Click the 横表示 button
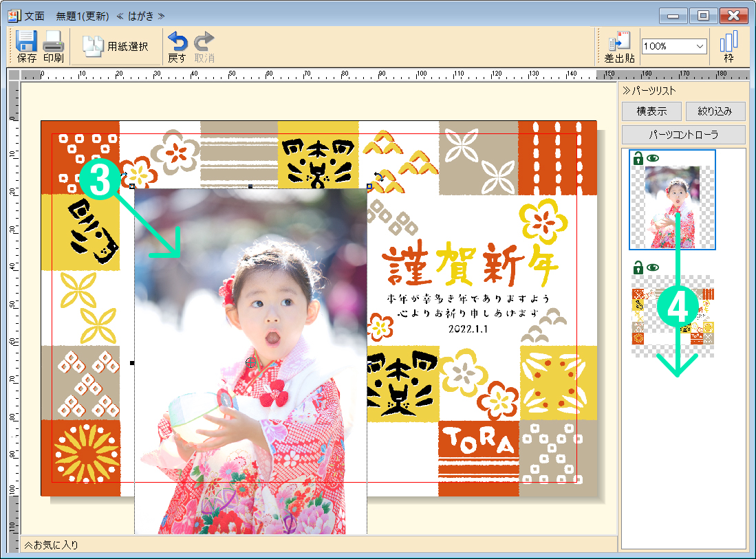The image size is (756, 559). (651, 111)
